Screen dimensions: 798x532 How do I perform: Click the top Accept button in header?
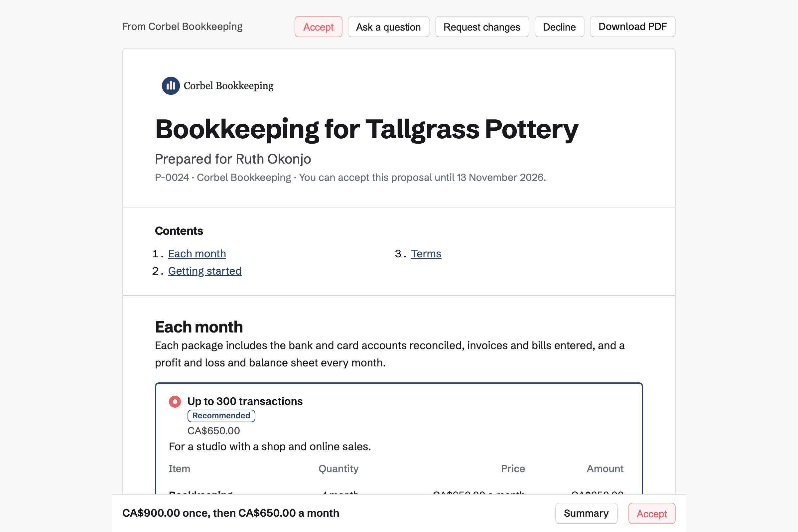point(318,27)
